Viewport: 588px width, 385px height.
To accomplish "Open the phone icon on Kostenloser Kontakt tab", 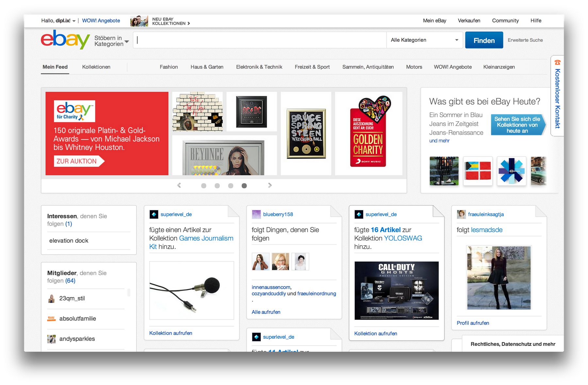I will coord(558,62).
